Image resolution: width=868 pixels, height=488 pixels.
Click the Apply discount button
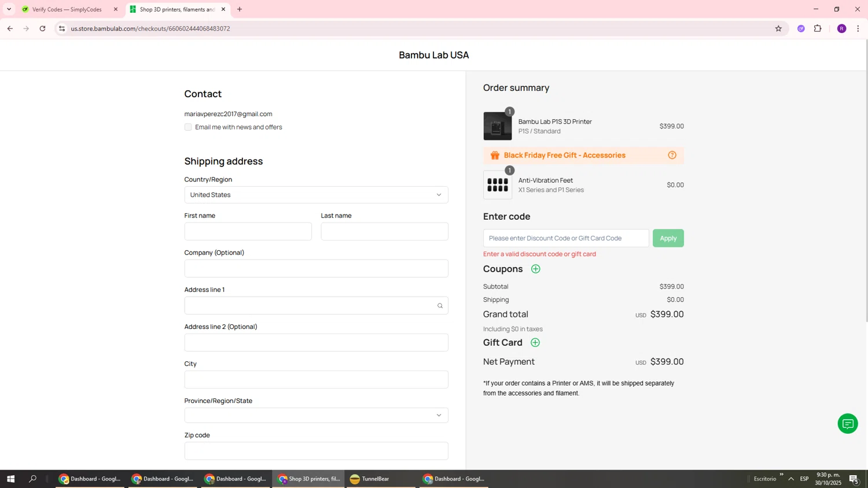pos(668,238)
